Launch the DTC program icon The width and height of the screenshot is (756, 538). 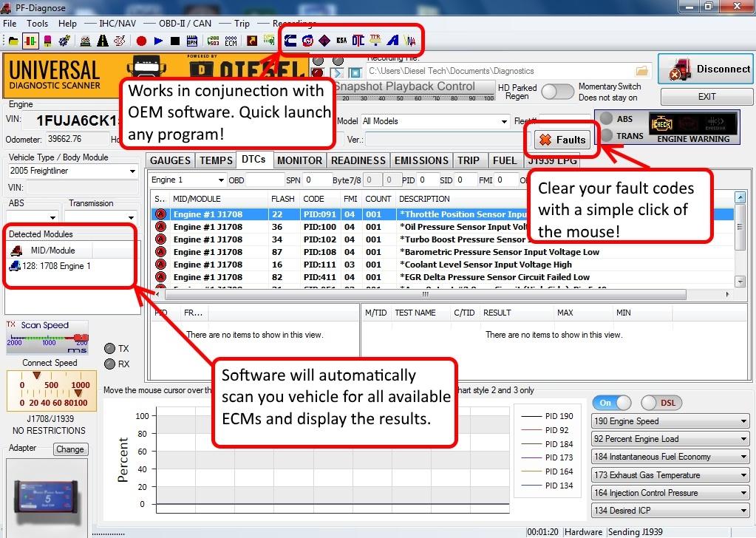358,41
